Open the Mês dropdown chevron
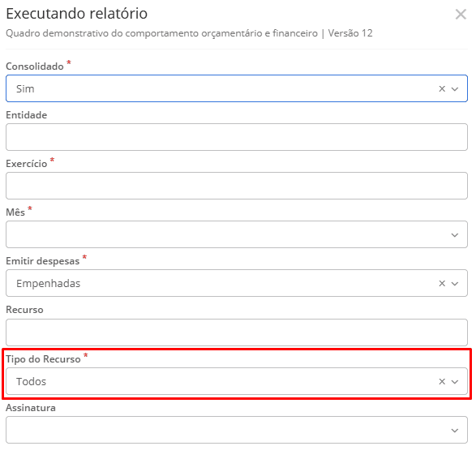The width and height of the screenshot is (476, 459). (454, 235)
